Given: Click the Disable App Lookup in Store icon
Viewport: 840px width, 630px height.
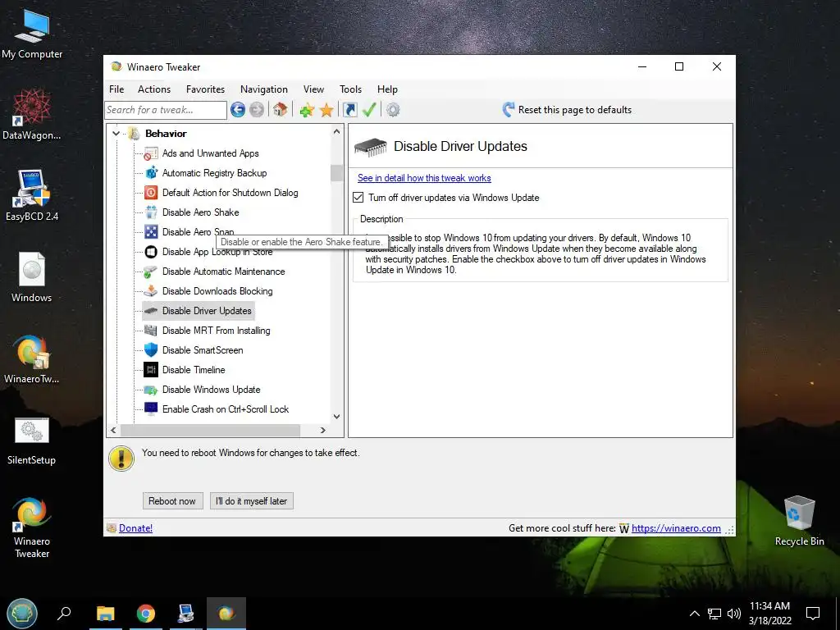Looking at the screenshot, I should point(151,252).
